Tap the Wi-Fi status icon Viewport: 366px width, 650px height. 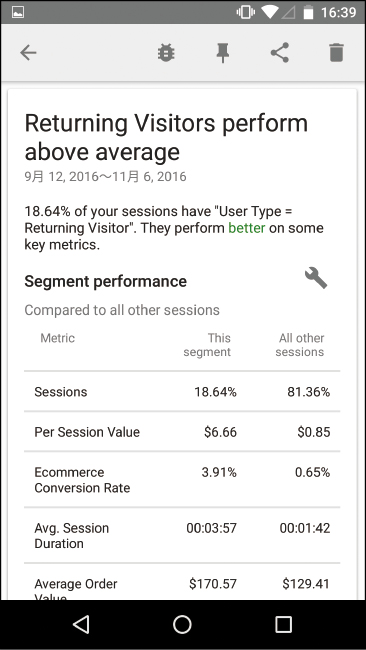pyautogui.click(x=269, y=12)
